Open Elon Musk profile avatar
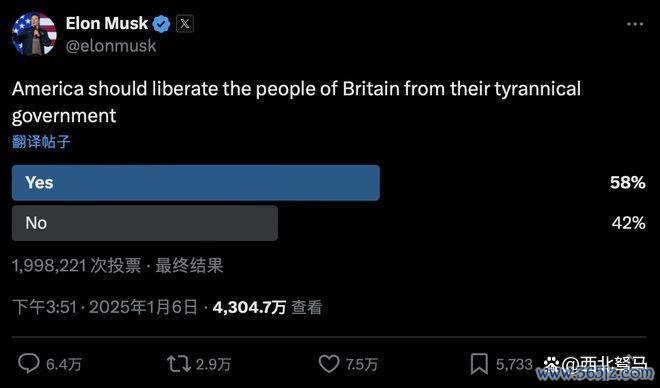 pyautogui.click(x=34, y=34)
